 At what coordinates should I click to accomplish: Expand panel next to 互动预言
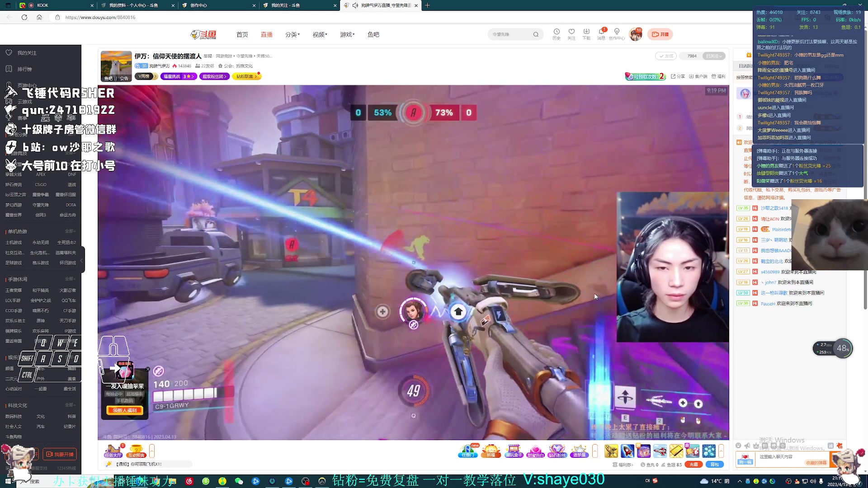(152, 450)
